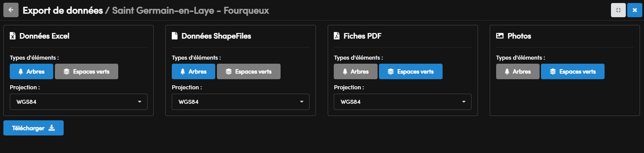Viewport: 644px width, 153px height.
Task: Click the download icon in Télécharger
Action: click(x=52, y=128)
